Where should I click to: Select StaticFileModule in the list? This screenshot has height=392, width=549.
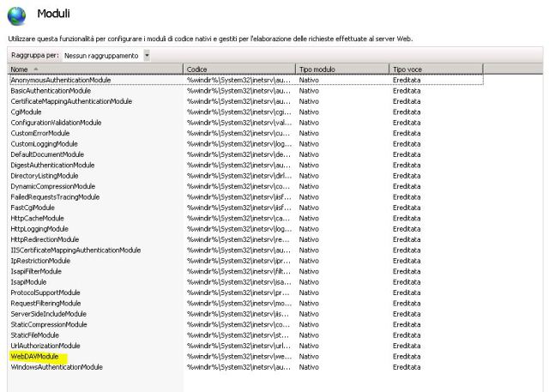(x=35, y=335)
